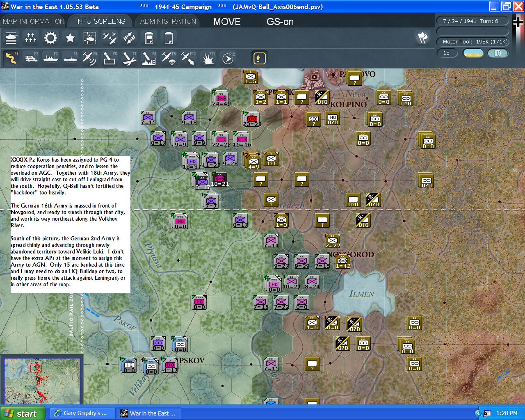Switch to the INFO SCREENS tab

pos(100,21)
